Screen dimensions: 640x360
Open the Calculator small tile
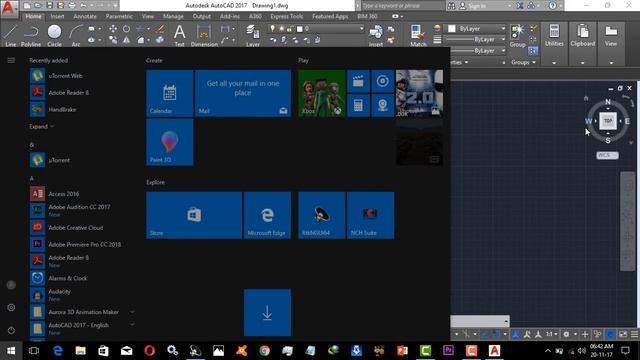click(x=358, y=106)
